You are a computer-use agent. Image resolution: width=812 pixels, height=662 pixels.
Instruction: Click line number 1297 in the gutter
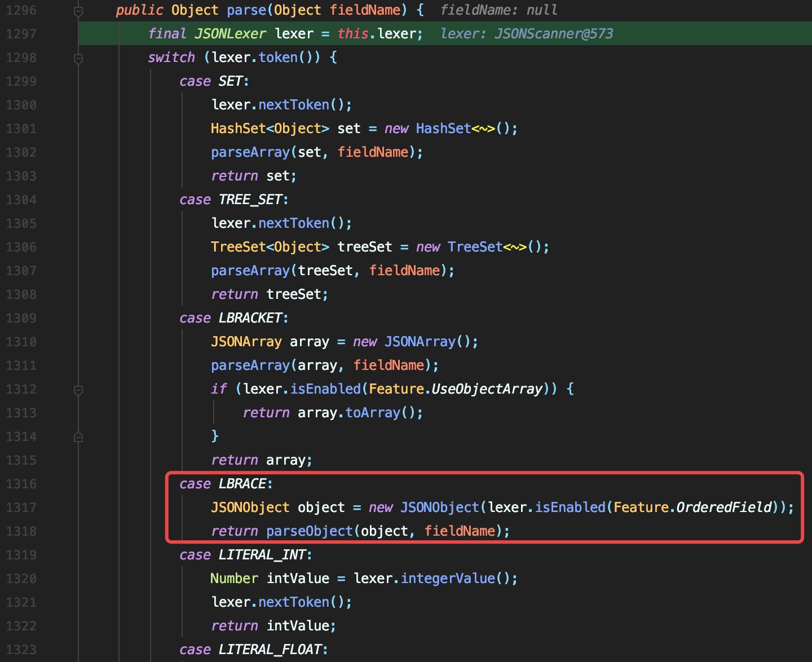(x=21, y=34)
